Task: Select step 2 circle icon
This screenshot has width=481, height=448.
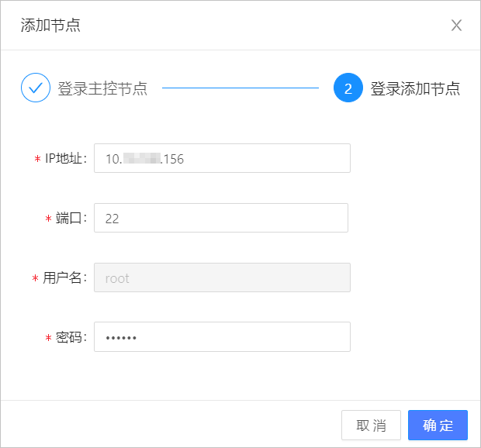Action: pyautogui.click(x=348, y=88)
